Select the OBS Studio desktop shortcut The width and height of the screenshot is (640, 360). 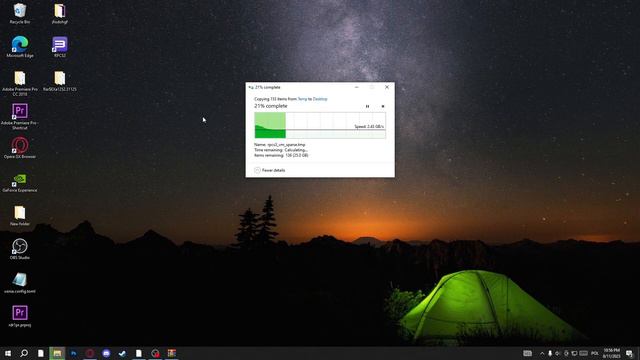tap(20, 249)
